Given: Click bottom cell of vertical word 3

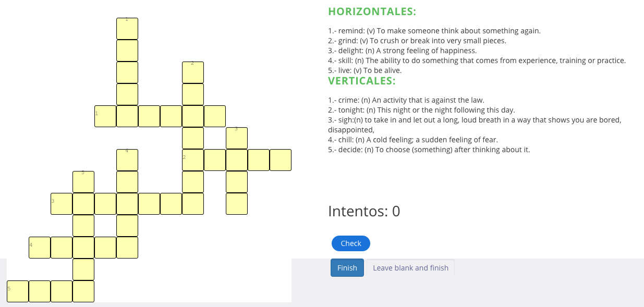Looking at the screenshot, I should click(237, 204).
